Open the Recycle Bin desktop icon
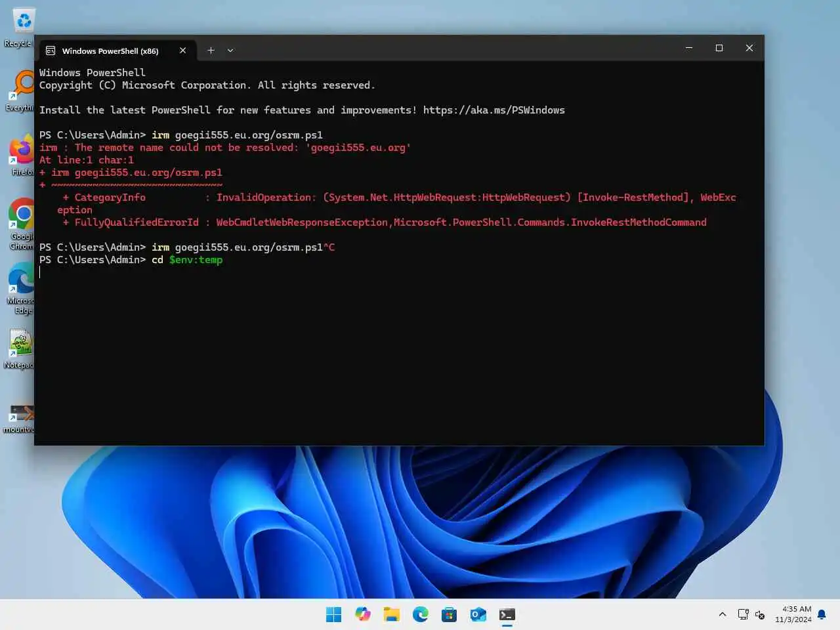 click(x=21, y=28)
